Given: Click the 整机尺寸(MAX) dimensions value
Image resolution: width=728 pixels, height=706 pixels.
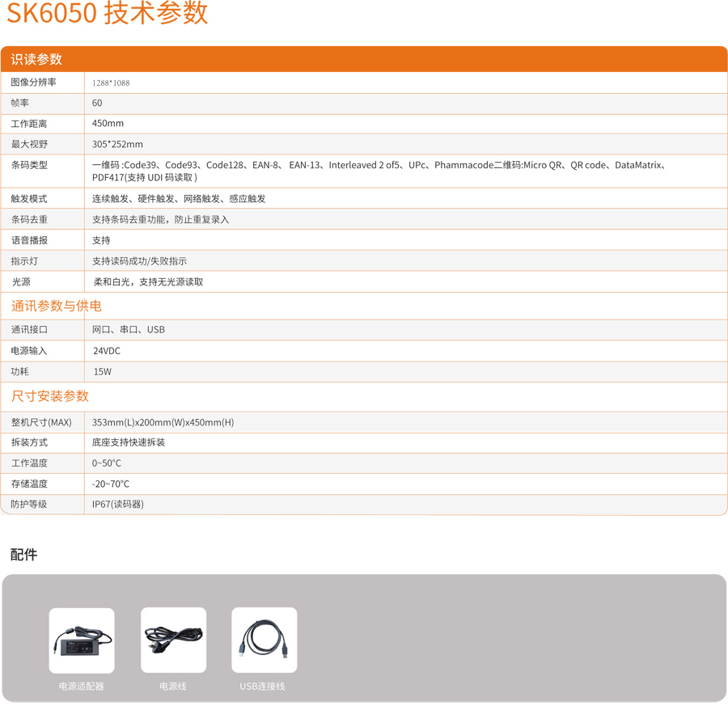Looking at the screenshot, I should point(163,422).
